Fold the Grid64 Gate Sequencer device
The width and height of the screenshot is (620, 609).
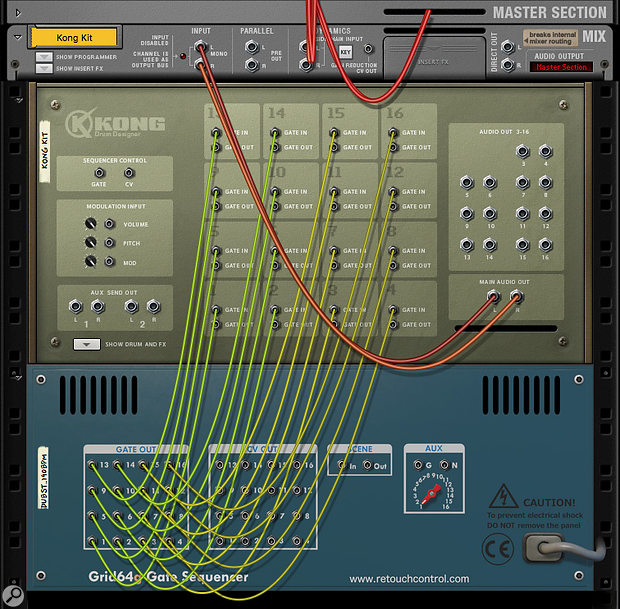[17, 378]
